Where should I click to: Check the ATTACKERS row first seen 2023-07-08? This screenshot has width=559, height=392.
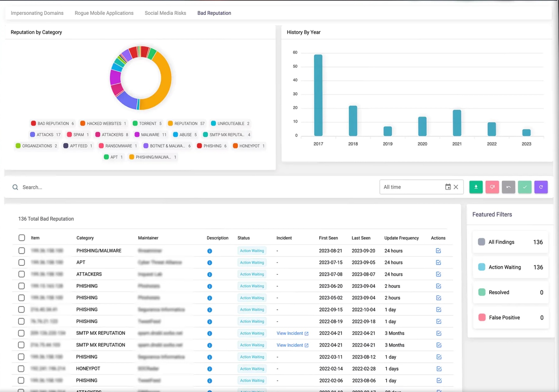[22, 274]
